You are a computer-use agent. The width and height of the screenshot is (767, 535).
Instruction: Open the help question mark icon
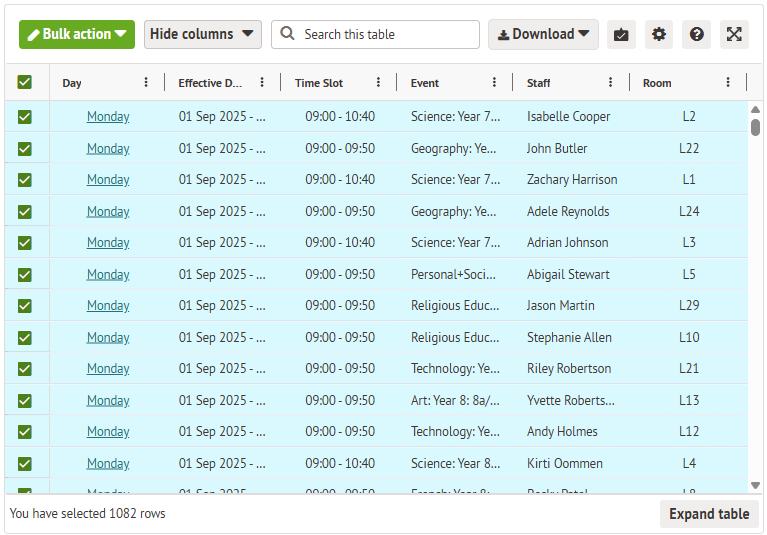click(696, 34)
